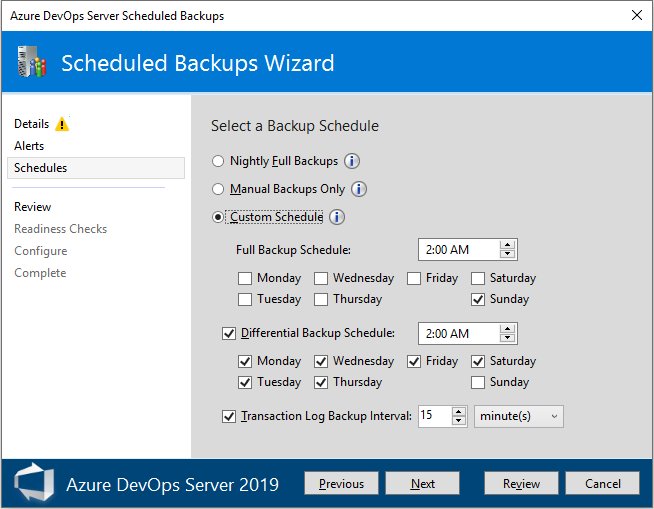Open the minute(s) interval unit dropdown

[519, 416]
